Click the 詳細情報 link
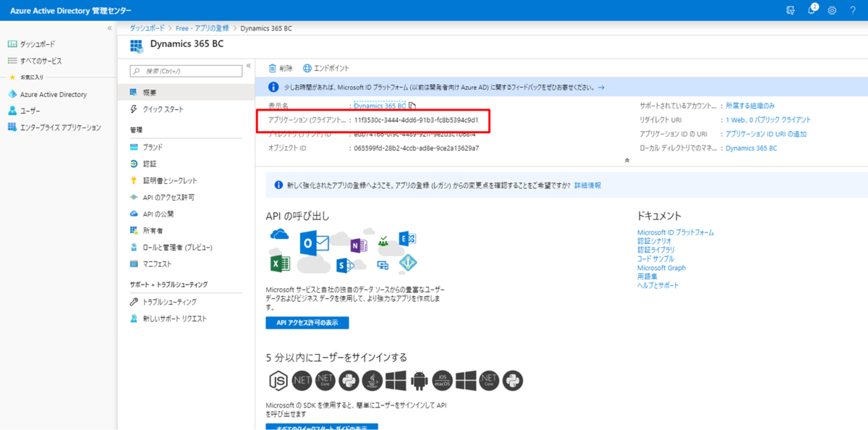This screenshot has width=868, height=430. click(587, 185)
